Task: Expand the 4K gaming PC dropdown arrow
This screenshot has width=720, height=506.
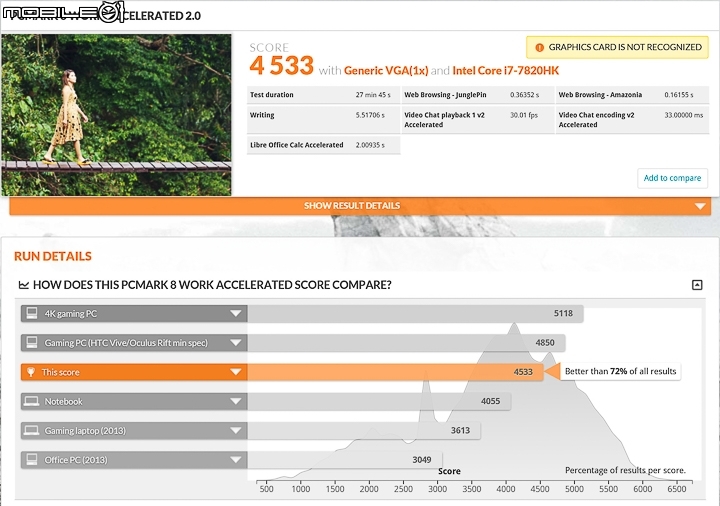Action: [236, 314]
